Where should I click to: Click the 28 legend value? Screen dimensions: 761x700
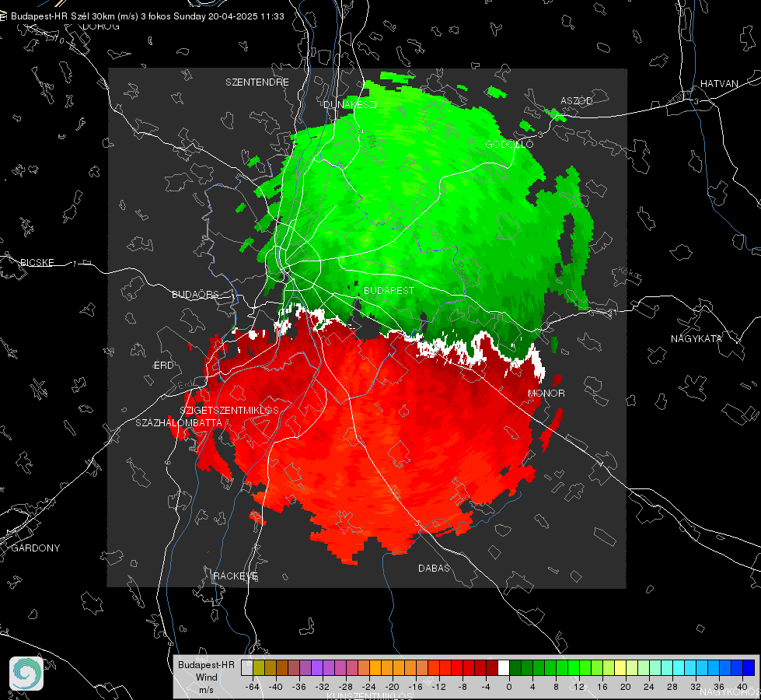tap(672, 687)
